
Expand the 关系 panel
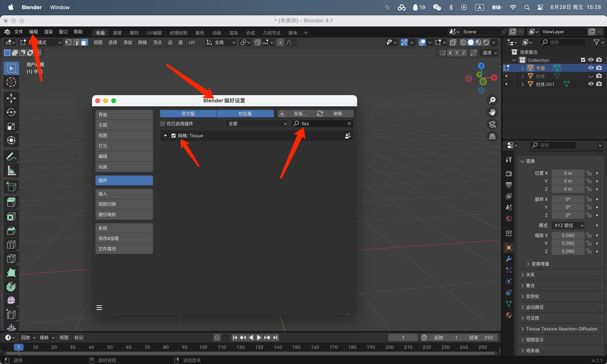coord(530,275)
